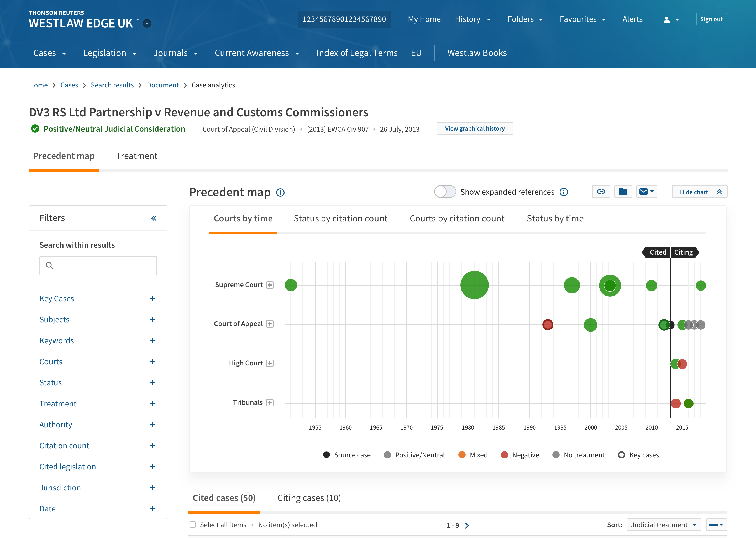Click the Precedent map info icon

pyautogui.click(x=280, y=193)
